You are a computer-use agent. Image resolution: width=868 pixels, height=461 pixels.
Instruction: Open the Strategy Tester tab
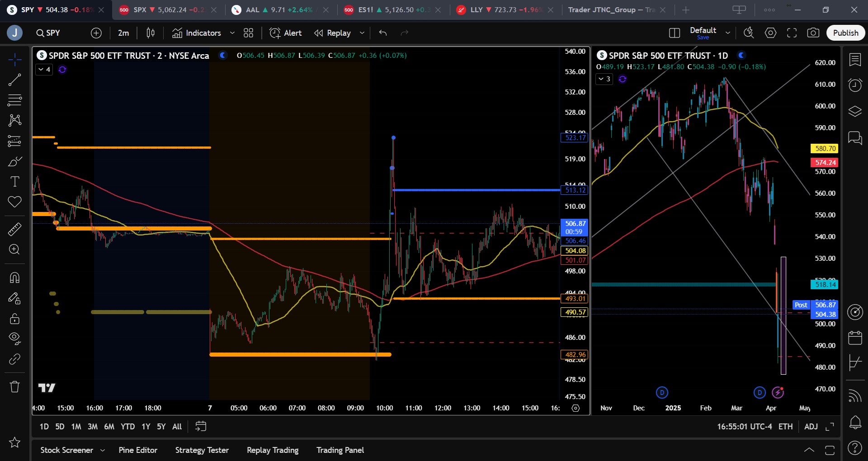[x=202, y=450]
